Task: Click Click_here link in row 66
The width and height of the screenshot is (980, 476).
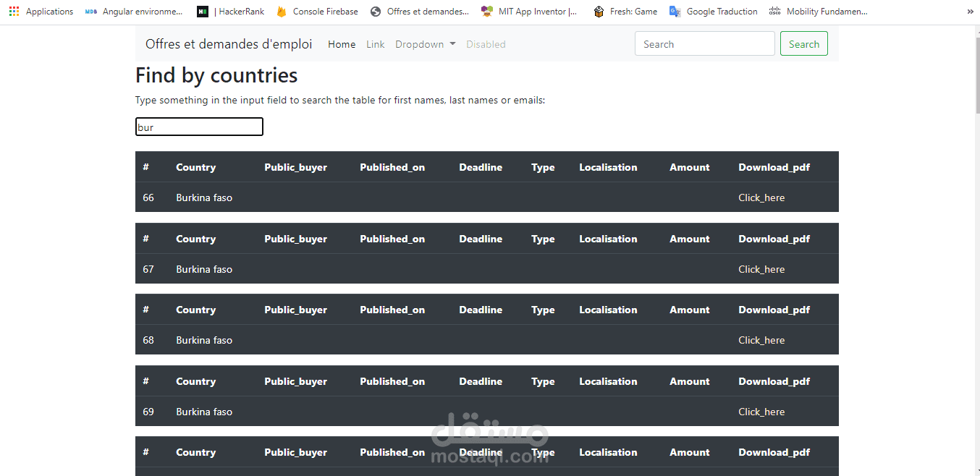Action: click(761, 197)
